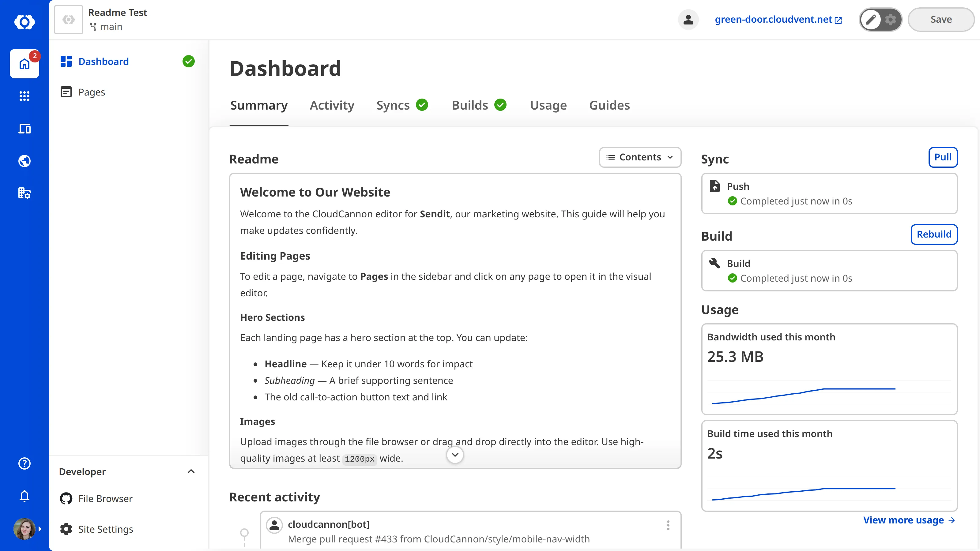980x551 pixels.
Task: Click the Build wrench icon
Action: pyautogui.click(x=714, y=263)
